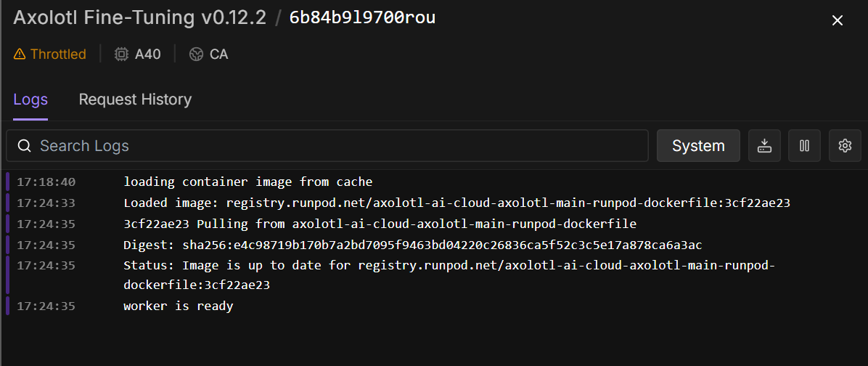Select the 'Loaded image' registry log line

click(456, 203)
